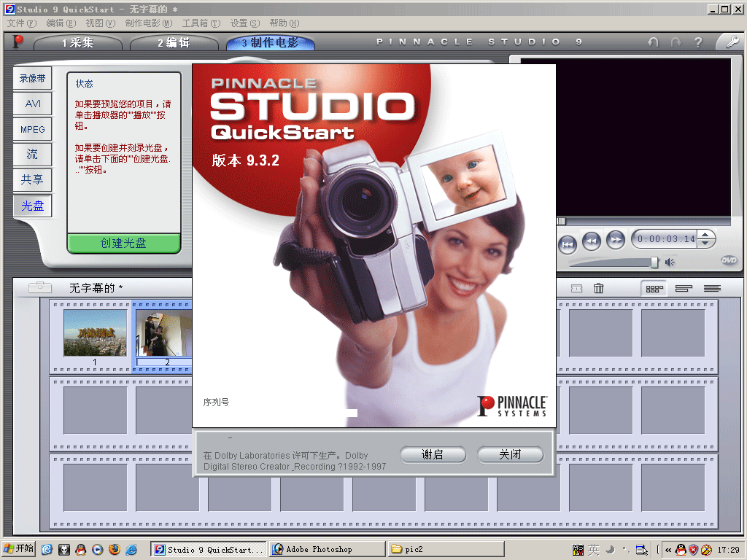Decrease timecode with the down arrow
Screen dimensions: 747x560
[705, 244]
